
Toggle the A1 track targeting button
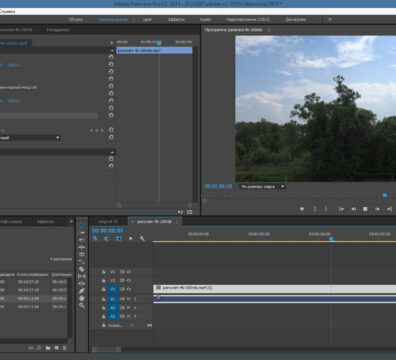[x=113, y=299]
